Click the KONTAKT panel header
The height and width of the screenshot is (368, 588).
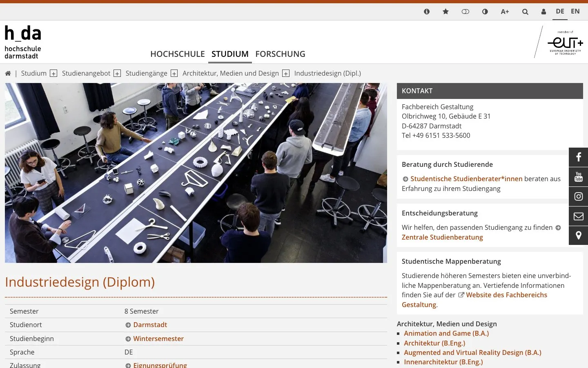[x=490, y=91]
